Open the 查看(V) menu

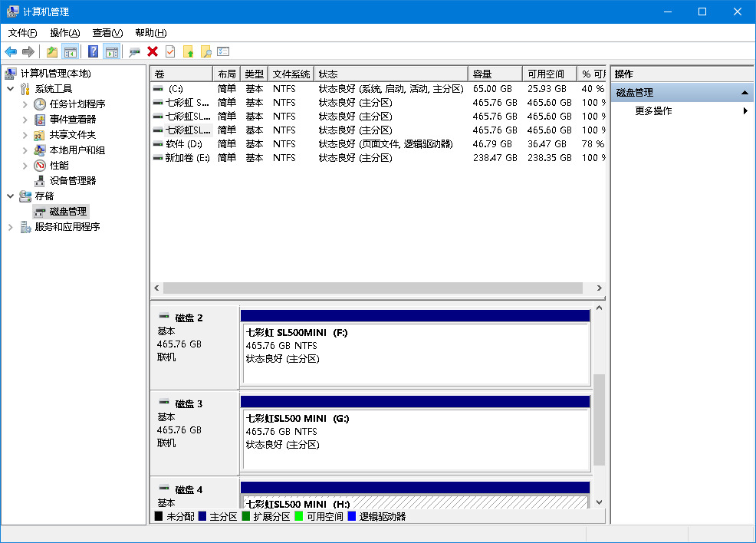point(107,33)
